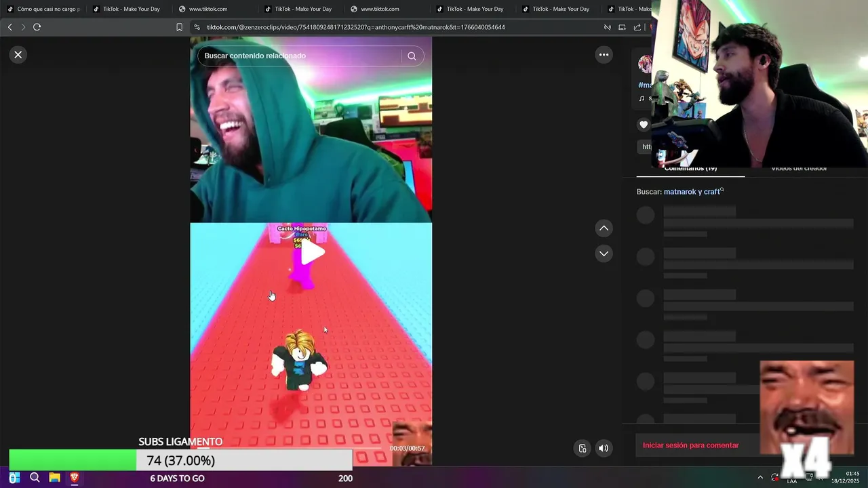868x488 pixels.
Task: Go to next video with down chevron
Action: click(604, 253)
